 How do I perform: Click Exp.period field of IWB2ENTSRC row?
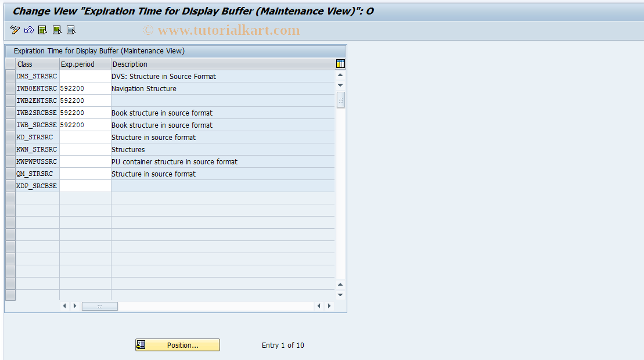(85, 100)
